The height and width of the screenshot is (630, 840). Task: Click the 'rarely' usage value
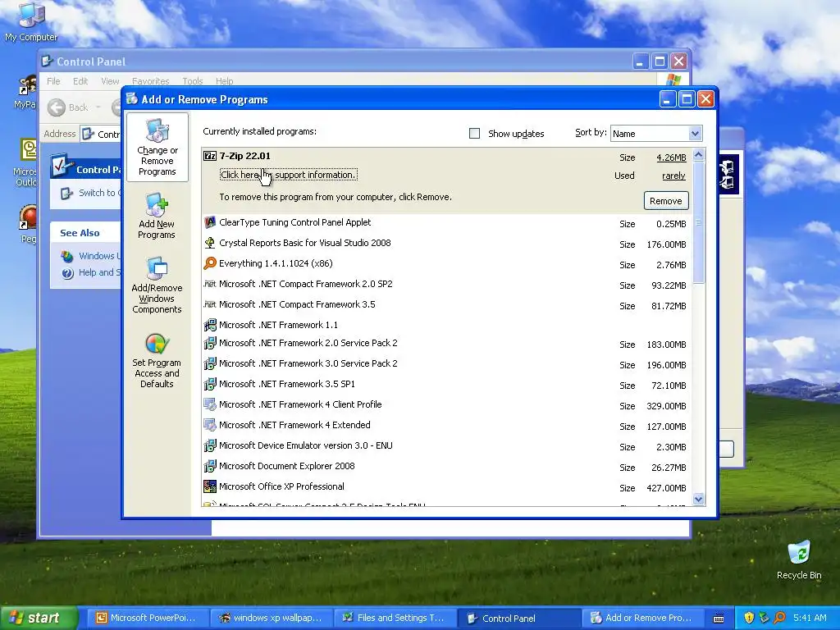click(673, 176)
